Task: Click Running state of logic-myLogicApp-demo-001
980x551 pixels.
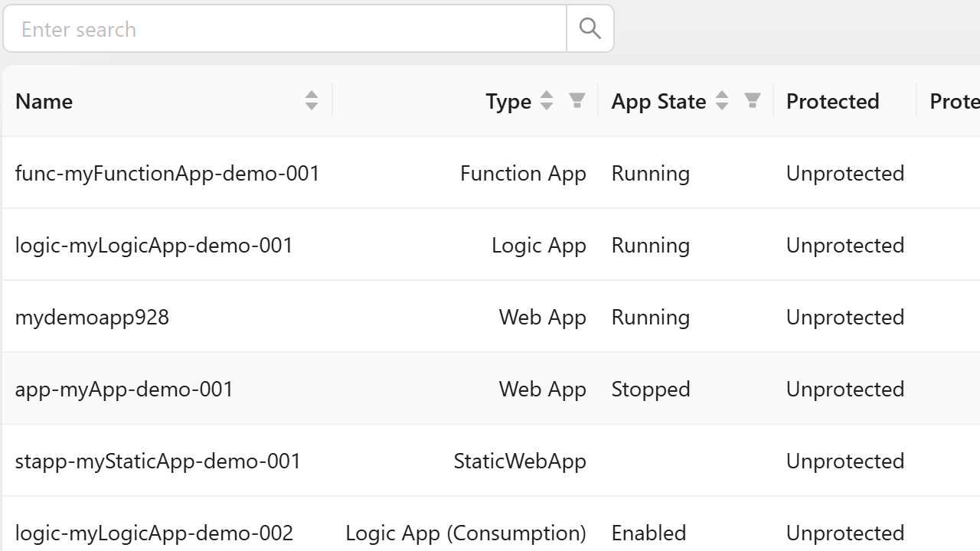Action: point(651,245)
